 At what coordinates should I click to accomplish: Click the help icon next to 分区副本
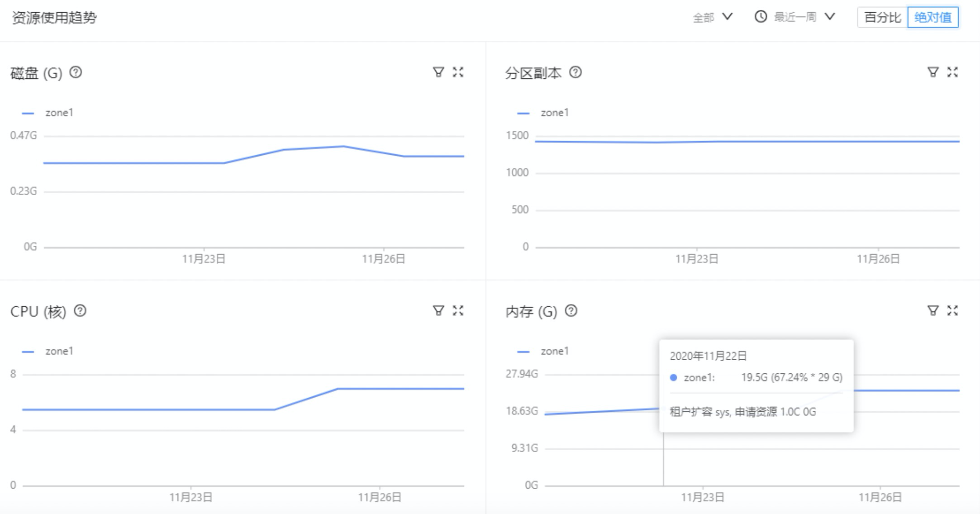(x=576, y=72)
